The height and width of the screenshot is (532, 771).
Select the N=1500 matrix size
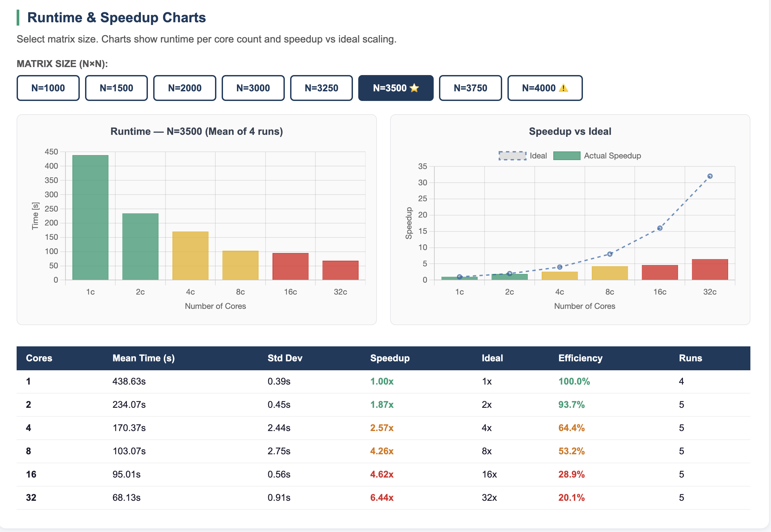pos(116,88)
